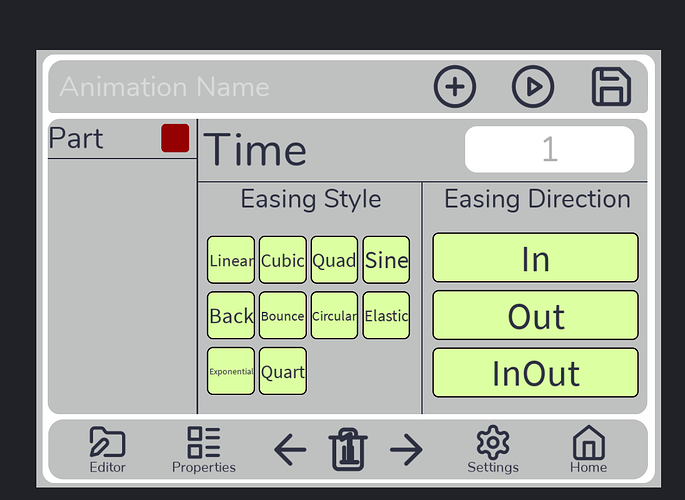Set easing direction to Out
The image size is (685, 500).
[535, 316]
